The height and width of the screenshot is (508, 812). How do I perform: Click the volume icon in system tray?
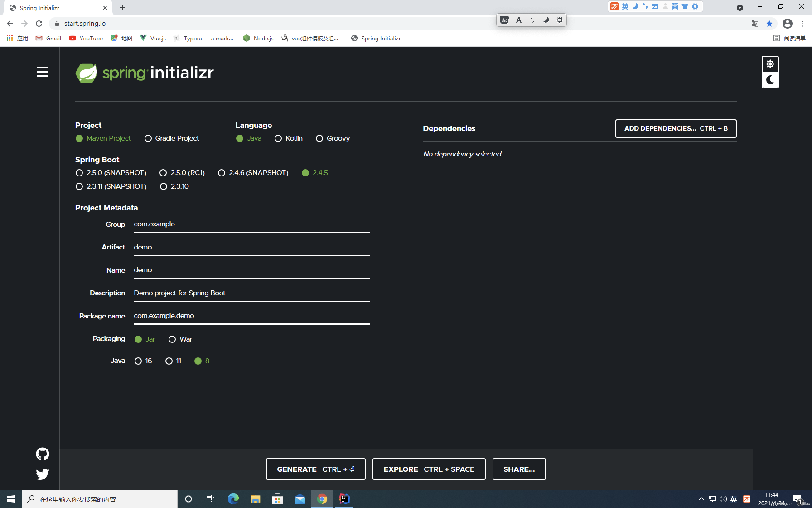point(723,499)
